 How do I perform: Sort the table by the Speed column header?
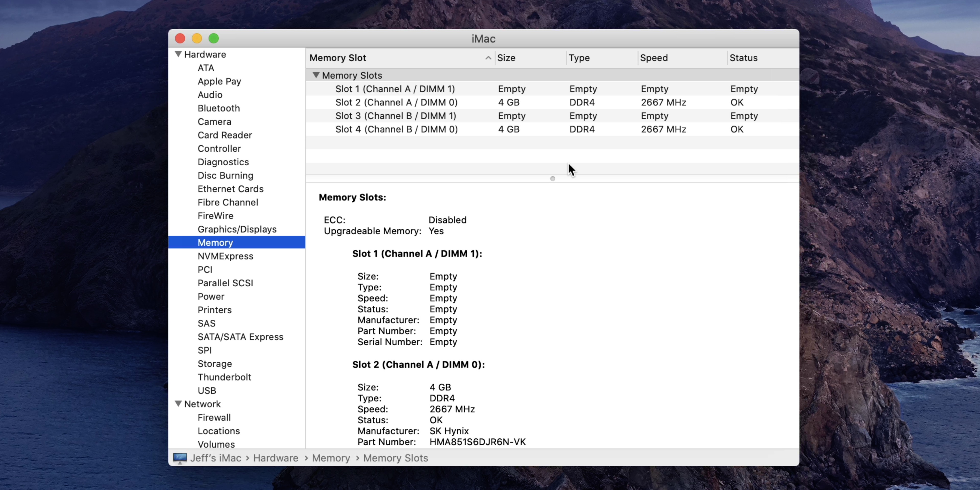tap(654, 58)
